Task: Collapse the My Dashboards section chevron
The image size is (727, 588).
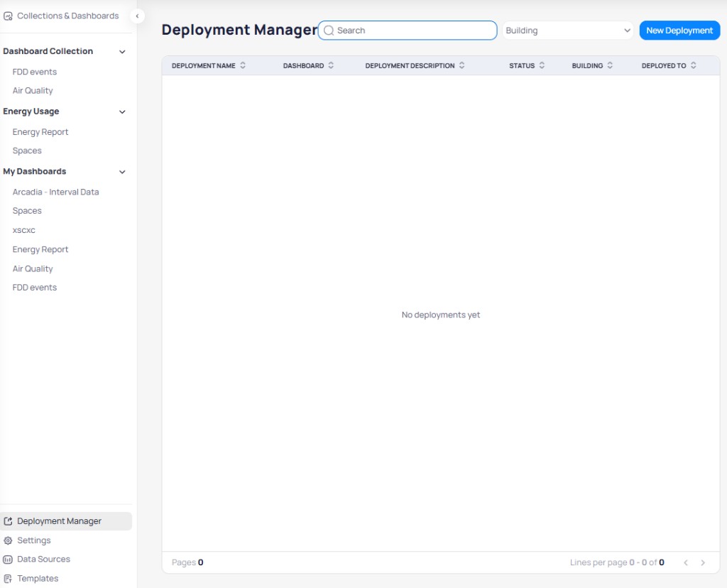Action: tap(122, 172)
